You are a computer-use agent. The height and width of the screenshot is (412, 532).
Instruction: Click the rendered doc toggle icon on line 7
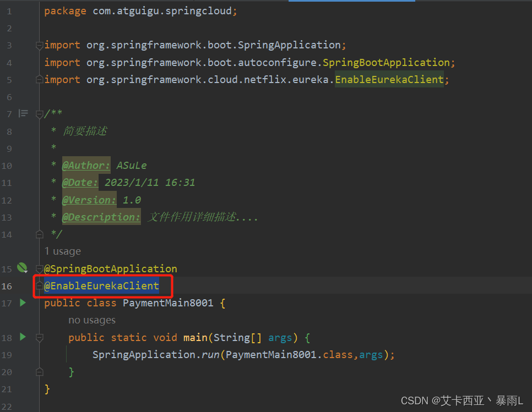[23, 113]
